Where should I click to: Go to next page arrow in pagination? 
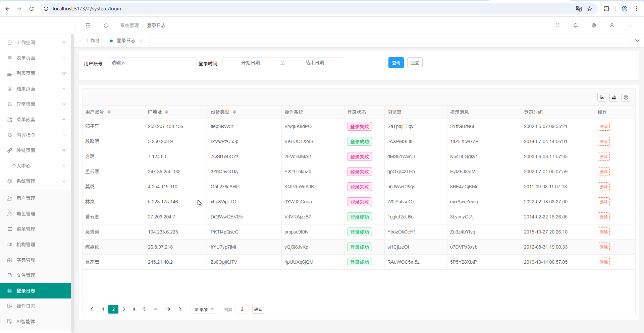point(180,309)
